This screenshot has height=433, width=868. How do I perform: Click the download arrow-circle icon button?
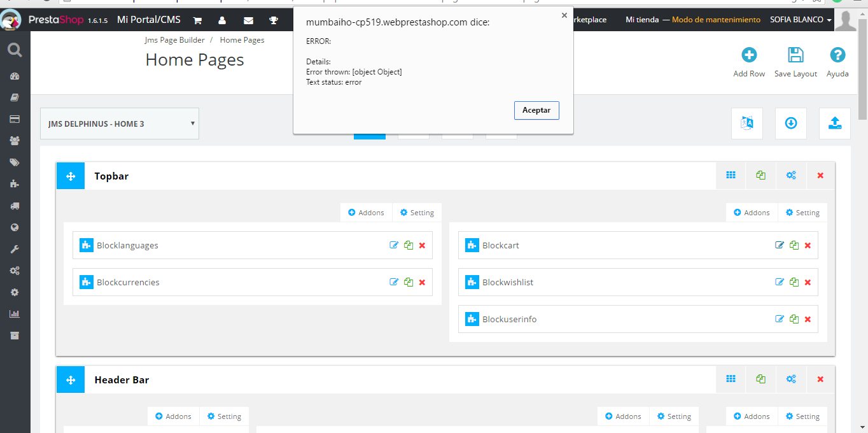791,124
